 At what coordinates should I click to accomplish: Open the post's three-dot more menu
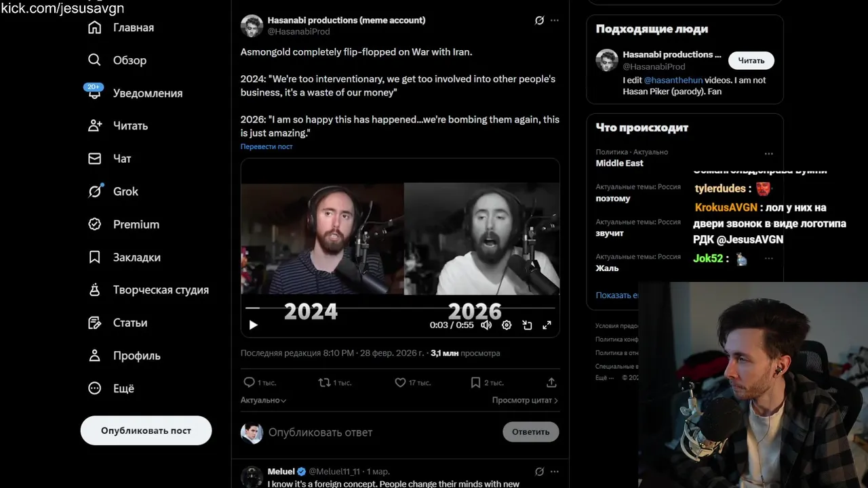click(x=555, y=20)
